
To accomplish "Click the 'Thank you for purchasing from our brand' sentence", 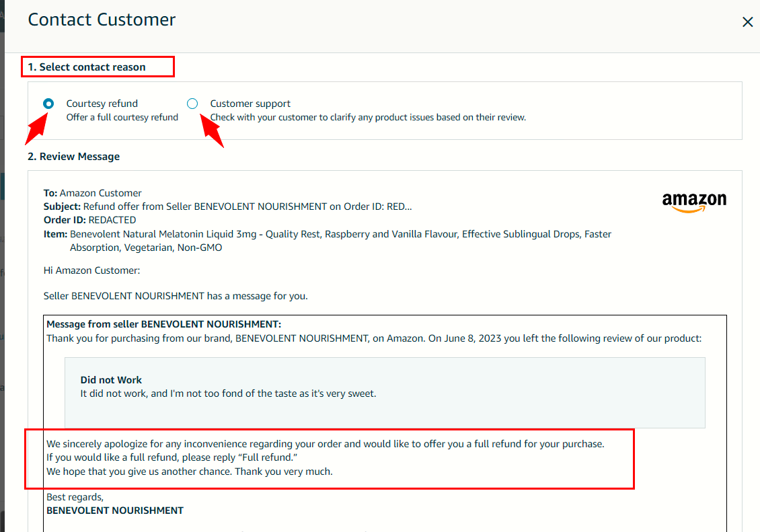I will [x=374, y=338].
